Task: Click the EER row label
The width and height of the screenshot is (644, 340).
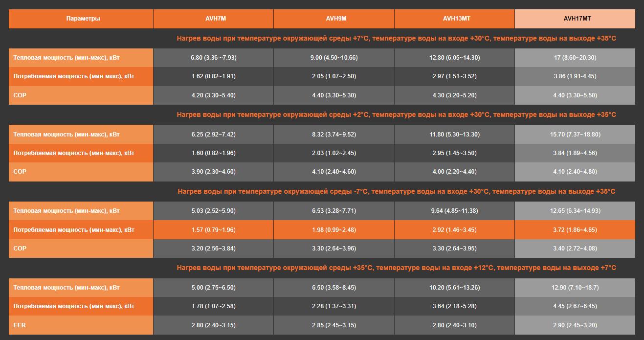Action: 20,325
